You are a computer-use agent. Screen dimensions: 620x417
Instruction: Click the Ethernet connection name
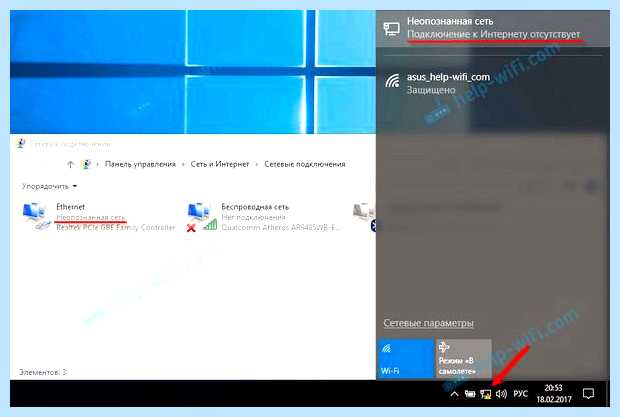(x=70, y=207)
